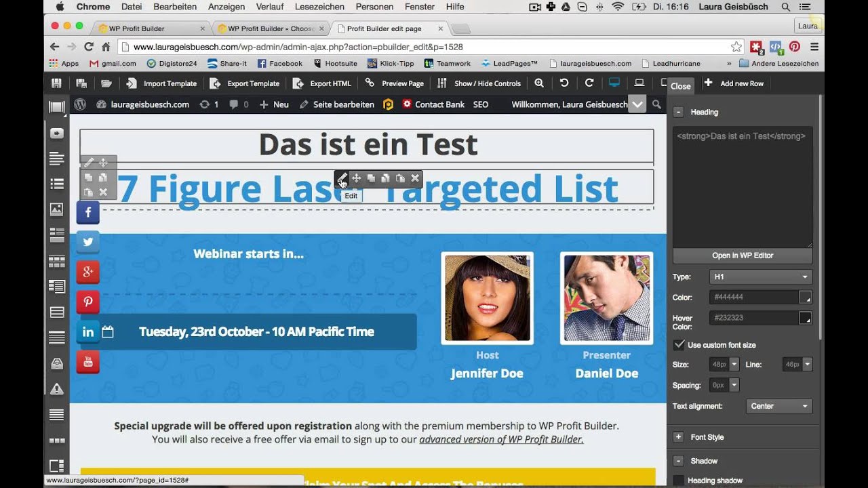This screenshot has width=868, height=488.
Task: Collapse the Shadow section
Action: point(678,461)
